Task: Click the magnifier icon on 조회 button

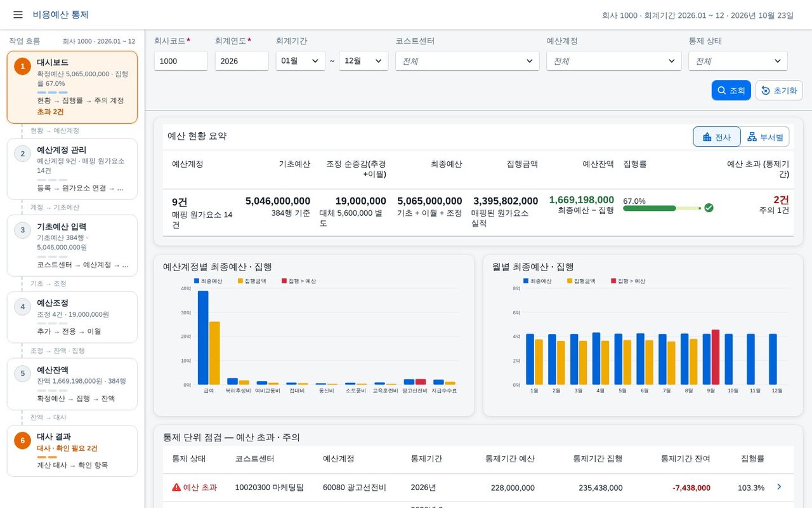Action: pos(721,91)
